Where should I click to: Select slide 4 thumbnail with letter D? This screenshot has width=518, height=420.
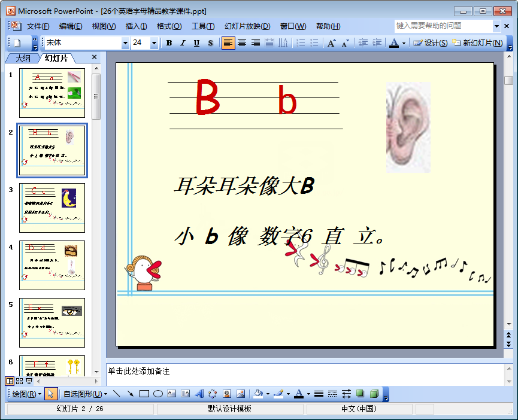click(x=52, y=265)
